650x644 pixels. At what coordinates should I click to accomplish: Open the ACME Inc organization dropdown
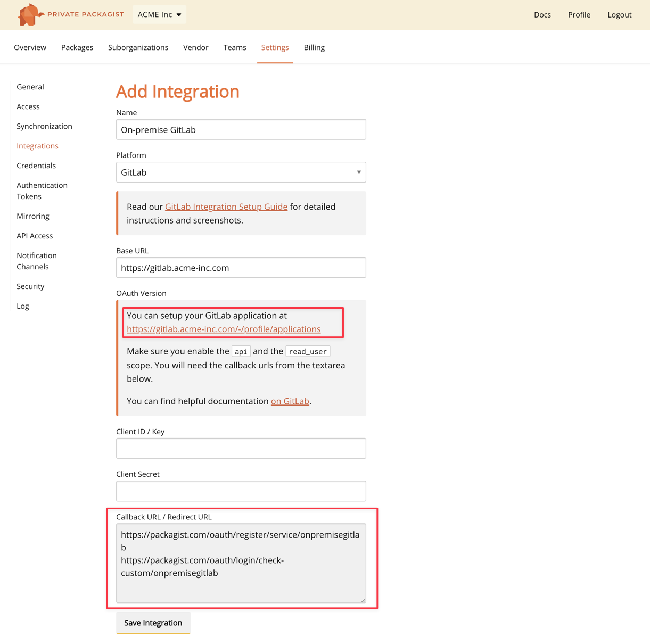coord(159,14)
